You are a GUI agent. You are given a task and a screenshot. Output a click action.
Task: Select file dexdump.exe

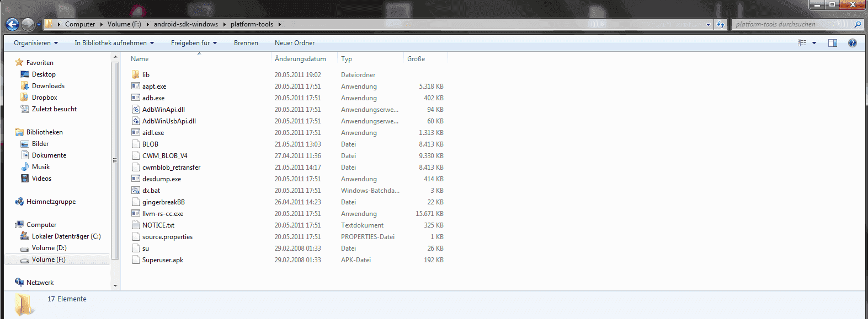click(x=162, y=179)
